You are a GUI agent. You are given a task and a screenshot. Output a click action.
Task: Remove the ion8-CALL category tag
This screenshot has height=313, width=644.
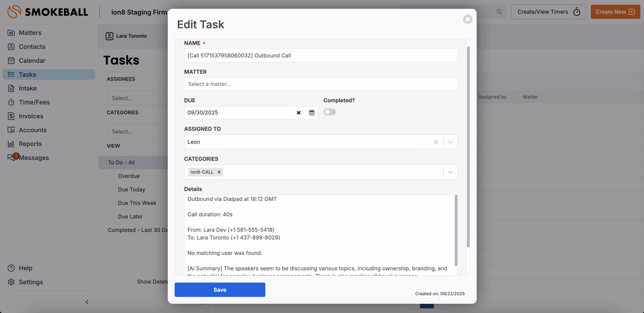tap(219, 172)
